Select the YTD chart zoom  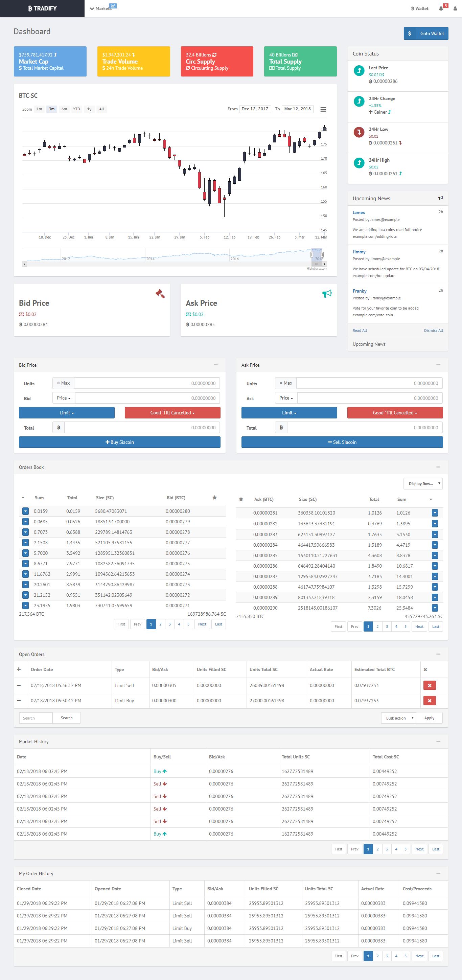[76, 109]
